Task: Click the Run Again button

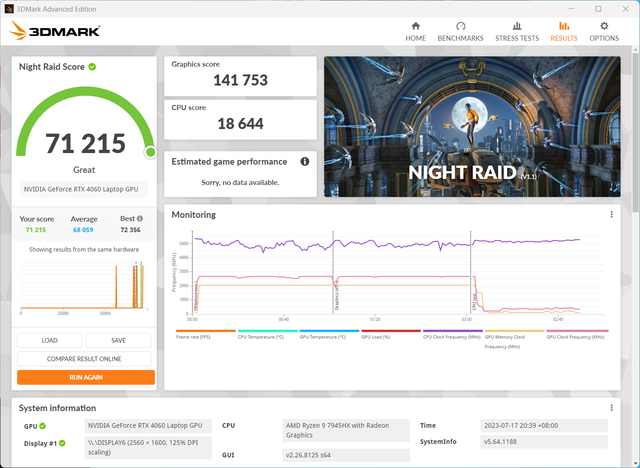Action: tap(86, 377)
